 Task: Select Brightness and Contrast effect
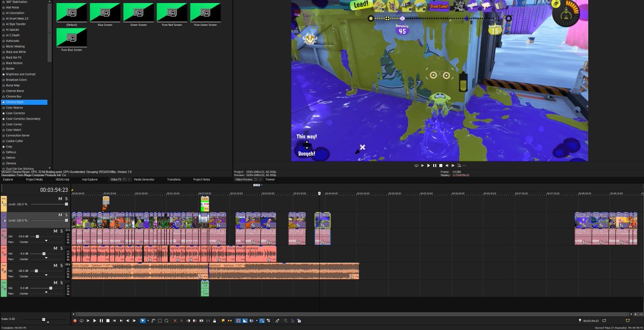click(x=20, y=74)
